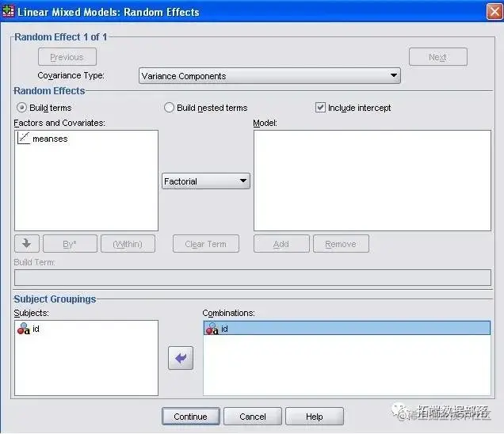Click the Remove button
Image resolution: width=504 pixels, height=434 pixels.
[x=341, y=244]
